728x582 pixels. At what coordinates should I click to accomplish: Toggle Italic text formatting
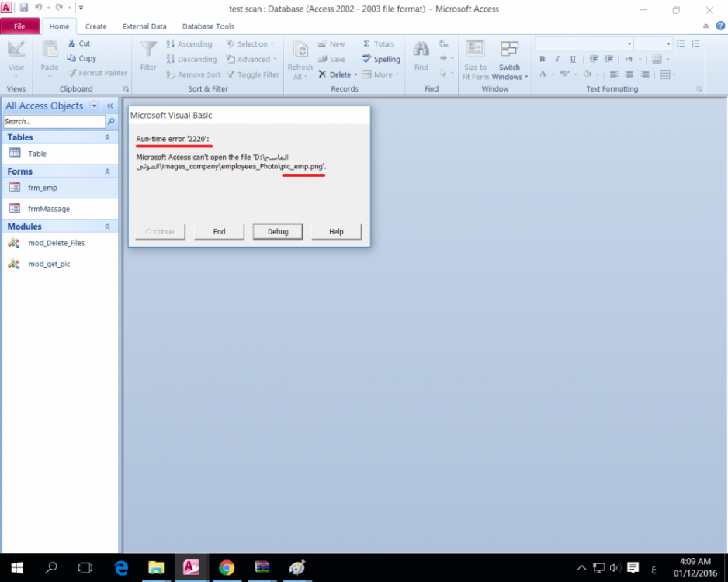[557, 59]
